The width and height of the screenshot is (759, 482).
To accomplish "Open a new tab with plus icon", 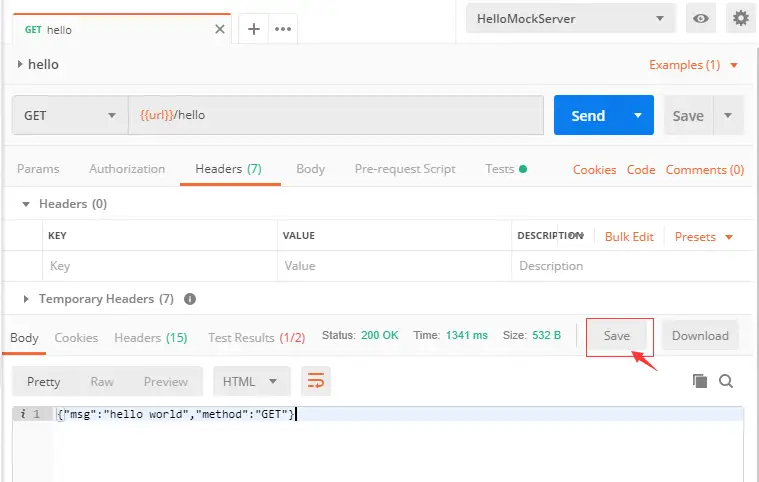I will pos(254,29).
